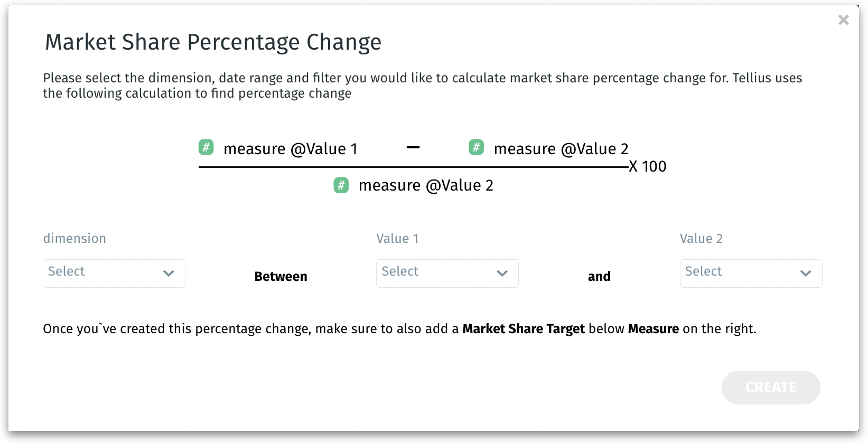The image size is (868, 443).
Task: Click the bold Market Share Target text
Action: pos(524,329)
